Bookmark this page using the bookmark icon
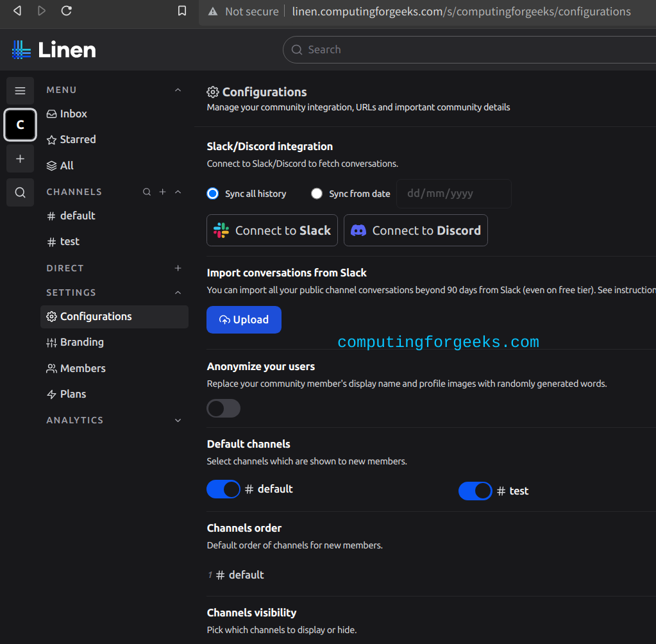 (x=182, y=11)
